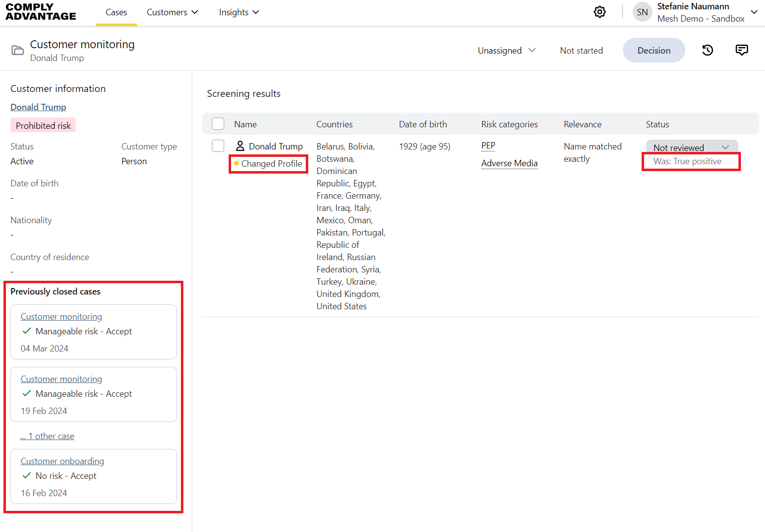Click the ComplyAdvantage logo
The width and height of the screenshot is (765, 532).
[41, 12]
